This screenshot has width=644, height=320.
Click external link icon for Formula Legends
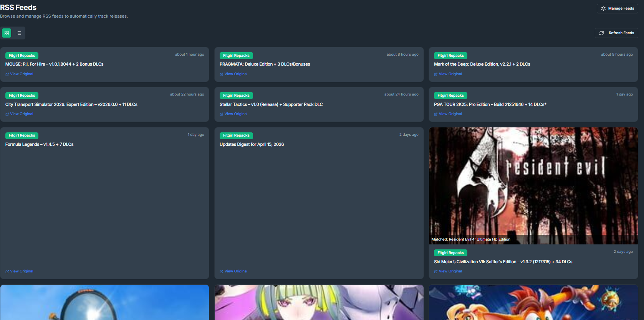(x=7, y=272)
